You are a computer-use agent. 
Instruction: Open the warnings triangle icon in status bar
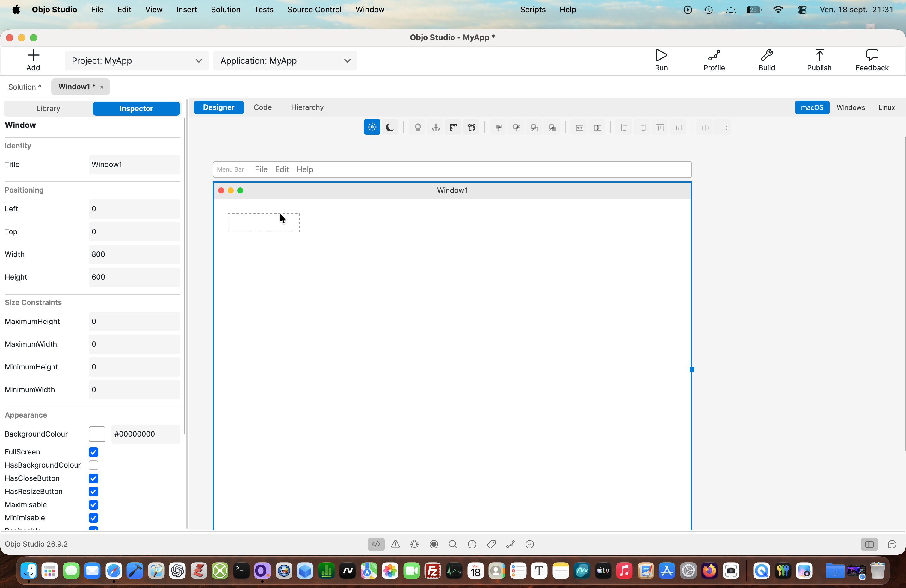[395, 544]
